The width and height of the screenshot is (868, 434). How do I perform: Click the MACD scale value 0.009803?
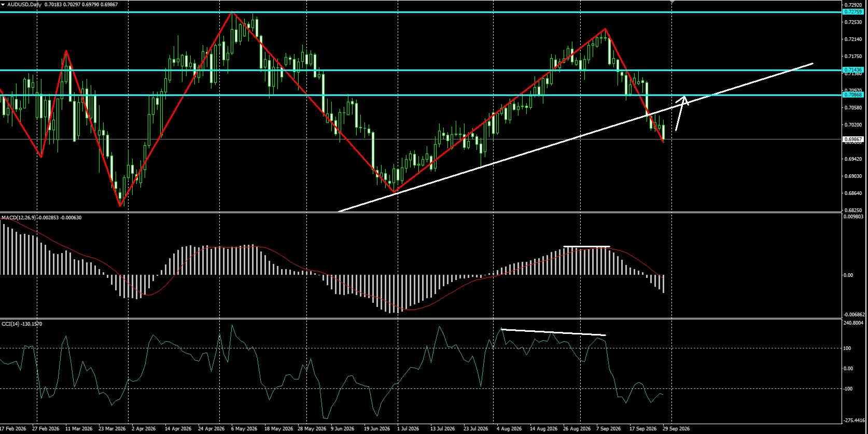(854, 217)
